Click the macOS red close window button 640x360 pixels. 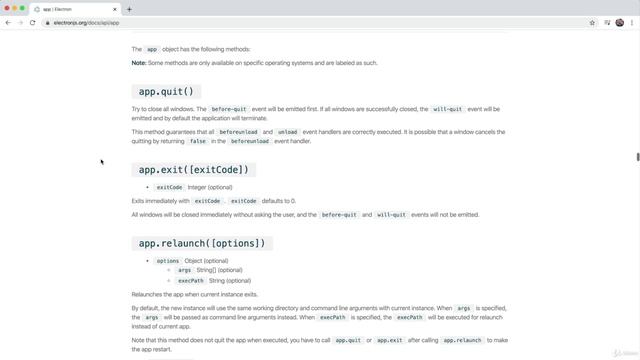tap(7, 8)
